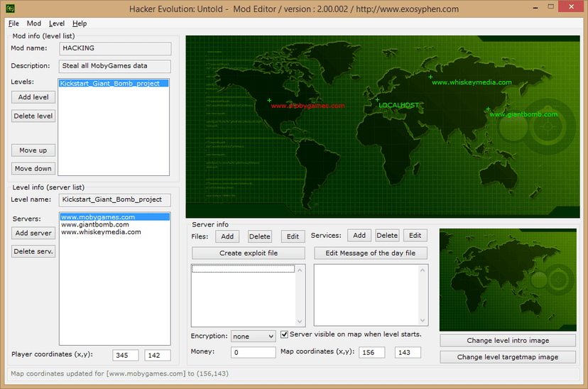Open the File menu
This screenshot has height=389, width=588.
(x=13, y=23)
